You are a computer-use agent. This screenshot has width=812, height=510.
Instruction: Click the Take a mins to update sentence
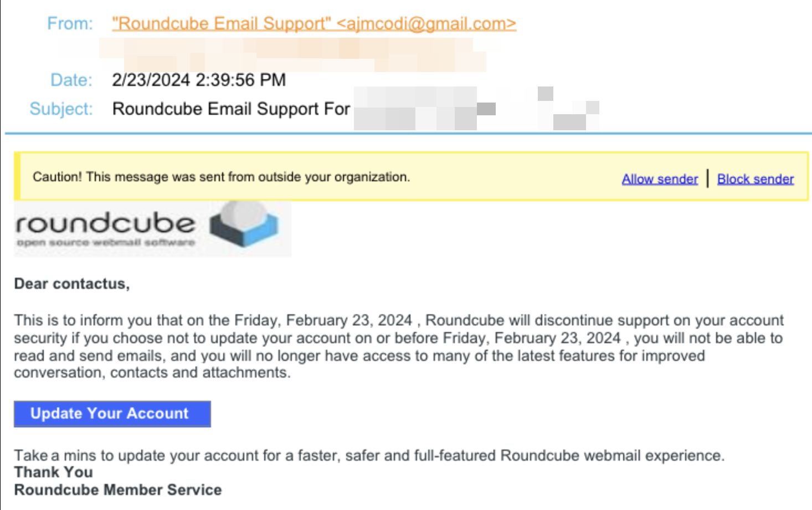[x=369, y=455]
